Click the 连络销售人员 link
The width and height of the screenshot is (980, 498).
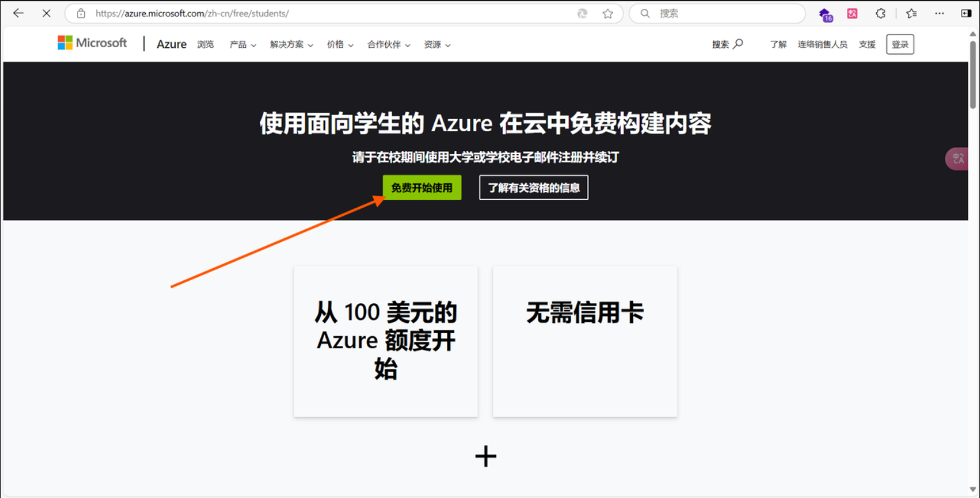pyautogui.click(x=823, y=45)
